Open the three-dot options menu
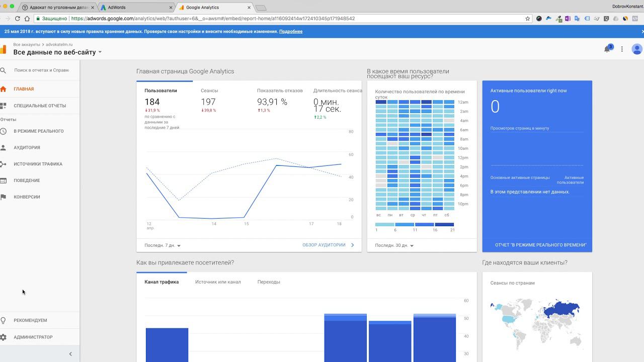The height and width of the screenshot is (362, 644). click(x=622, y=49)
